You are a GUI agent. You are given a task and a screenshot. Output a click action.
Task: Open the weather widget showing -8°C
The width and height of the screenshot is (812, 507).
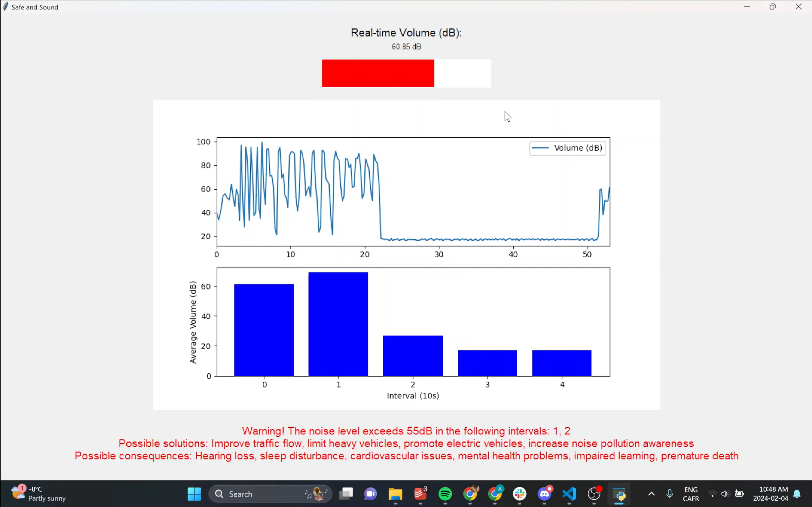pos(39,494)
